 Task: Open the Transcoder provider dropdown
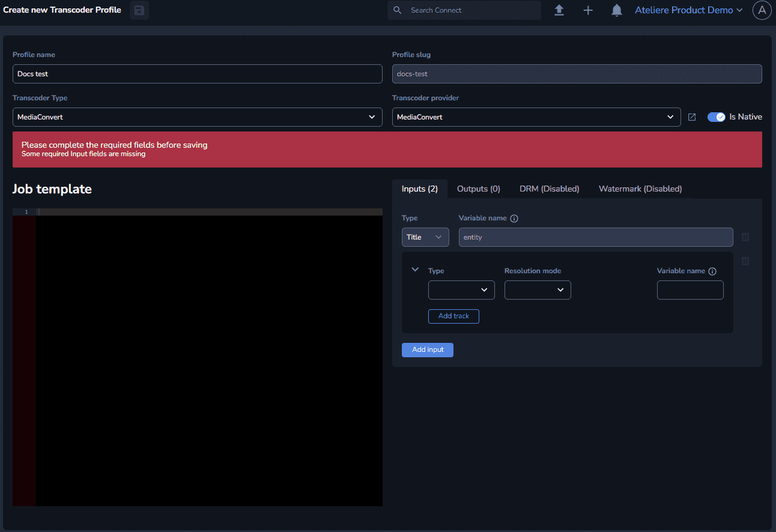point(536,117)
